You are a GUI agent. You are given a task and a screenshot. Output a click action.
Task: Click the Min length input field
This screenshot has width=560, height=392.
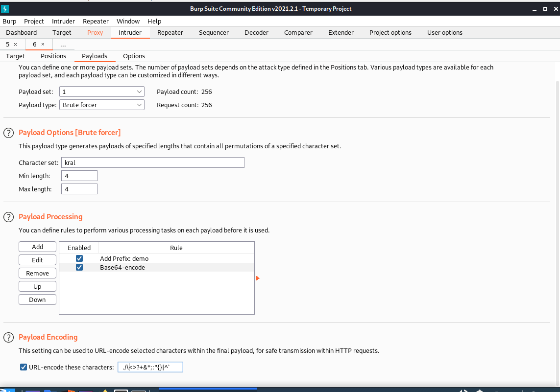tap(79, 176)
